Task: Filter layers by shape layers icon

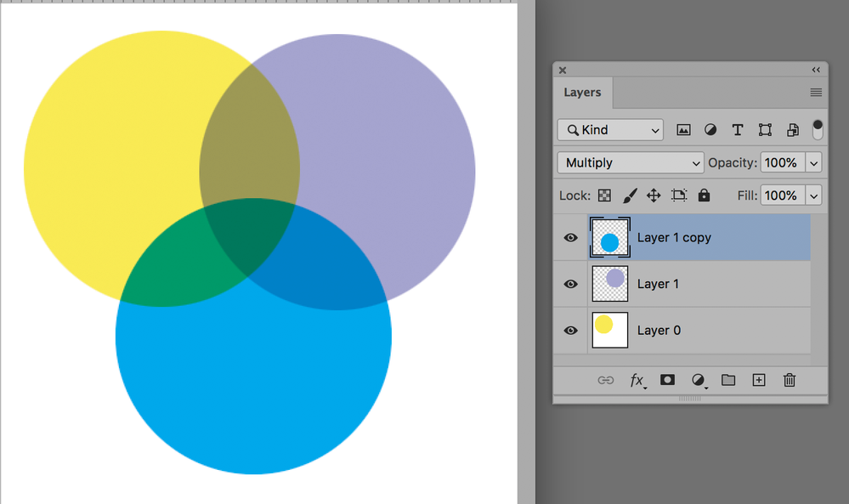Action: click(764, 129)
